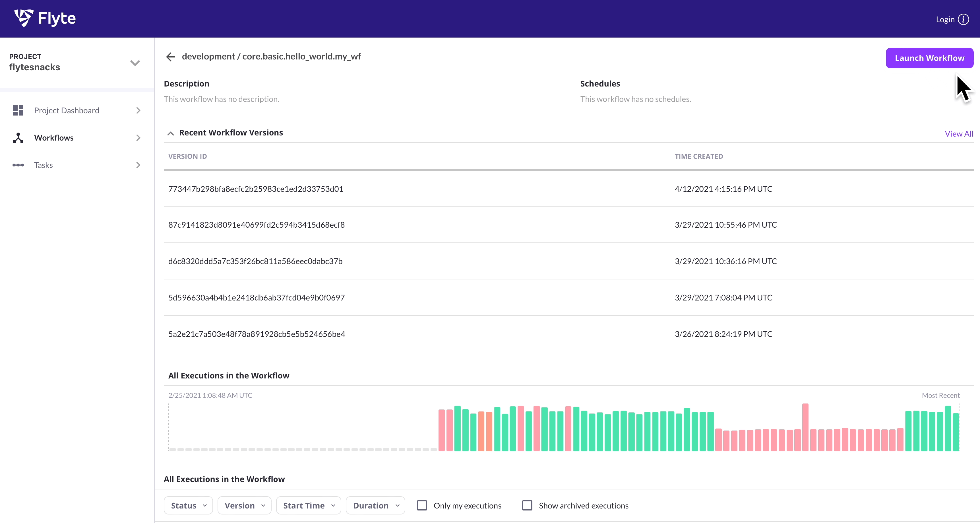Enable Only my executions checkbox

coord(422,505)
